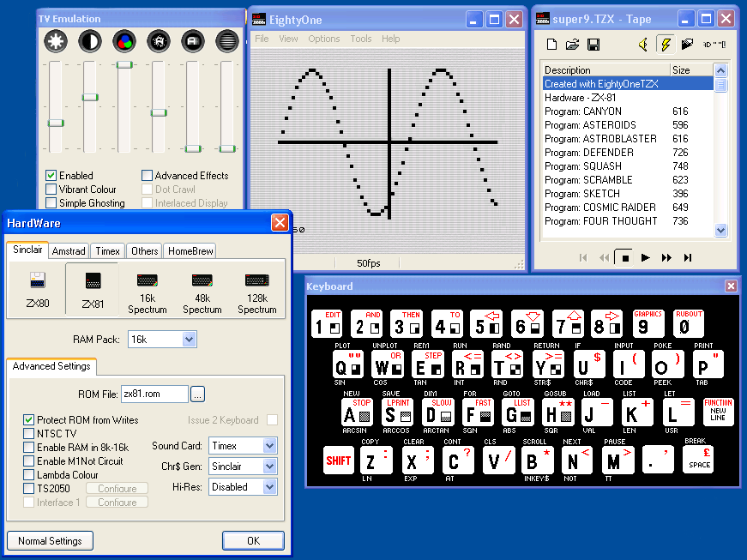Image resolution: width=747 pixels, height=560 pixels.
Task: Click the P PRINT key on keyboard
Action: (x=708, y=364)
